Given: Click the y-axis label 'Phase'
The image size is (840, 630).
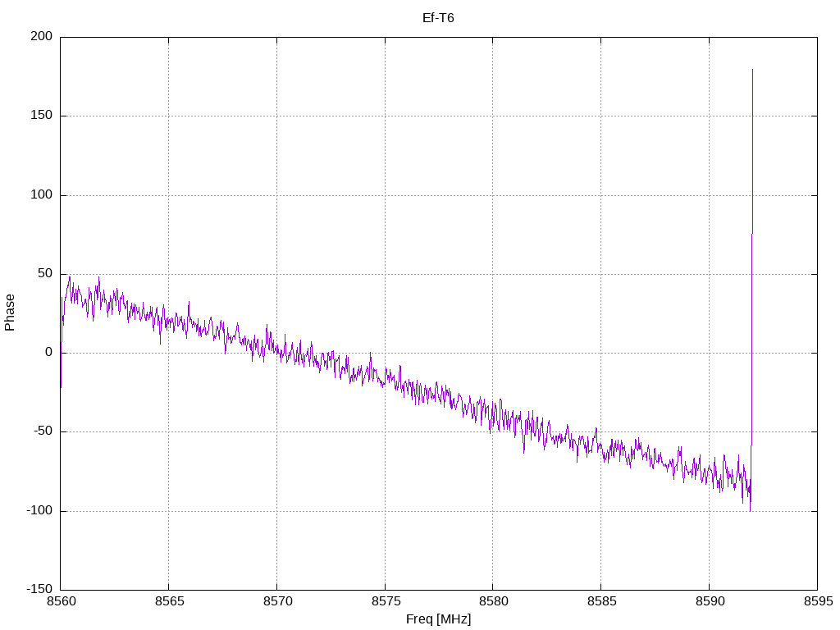Looking at the screenshot, I should point(10,313).
